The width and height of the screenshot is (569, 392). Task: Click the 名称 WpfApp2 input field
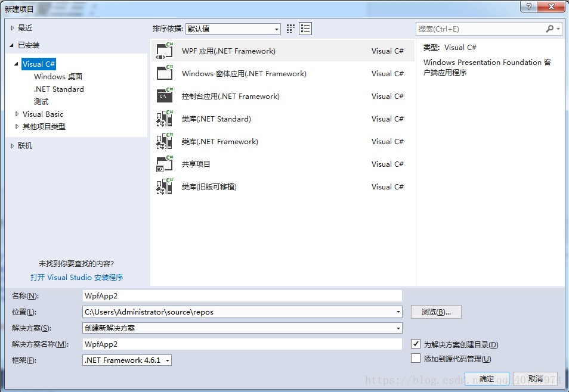(x=242, y=295)
